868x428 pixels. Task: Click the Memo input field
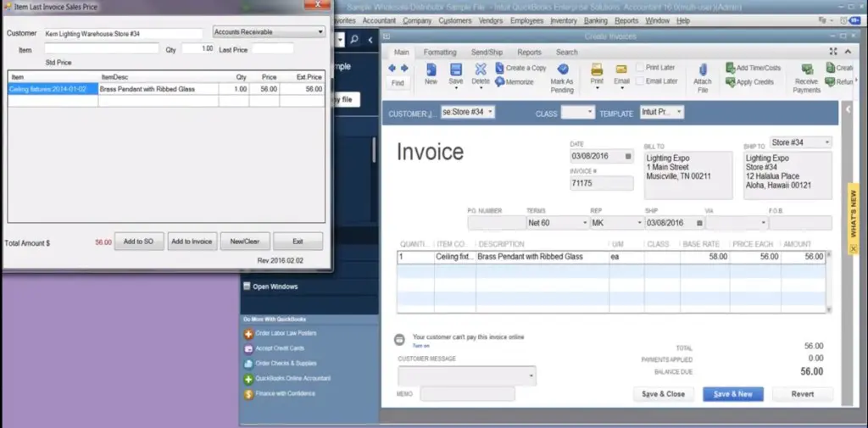click(467, 394)
